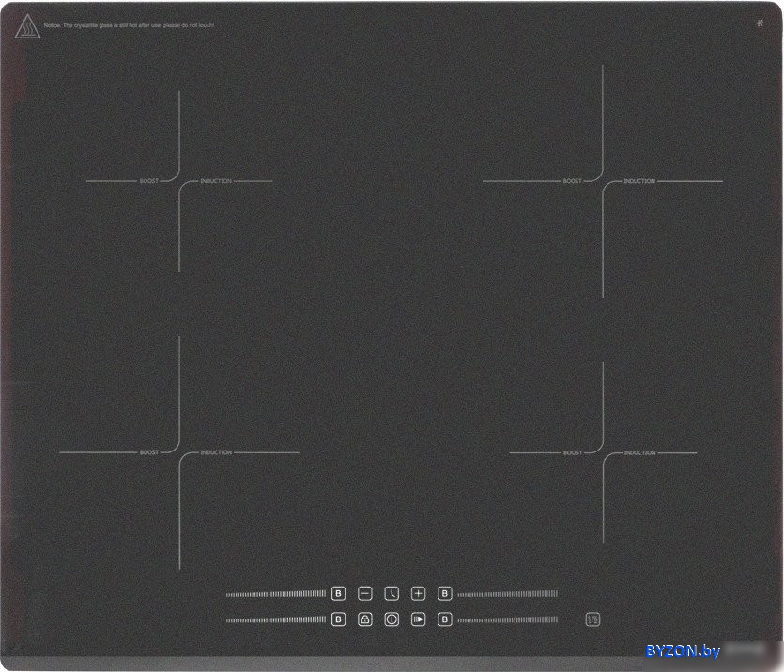Tap the lower-right power level slider
Image resolution: width=784 pixels, height=672 pixels.
(507, 619)
